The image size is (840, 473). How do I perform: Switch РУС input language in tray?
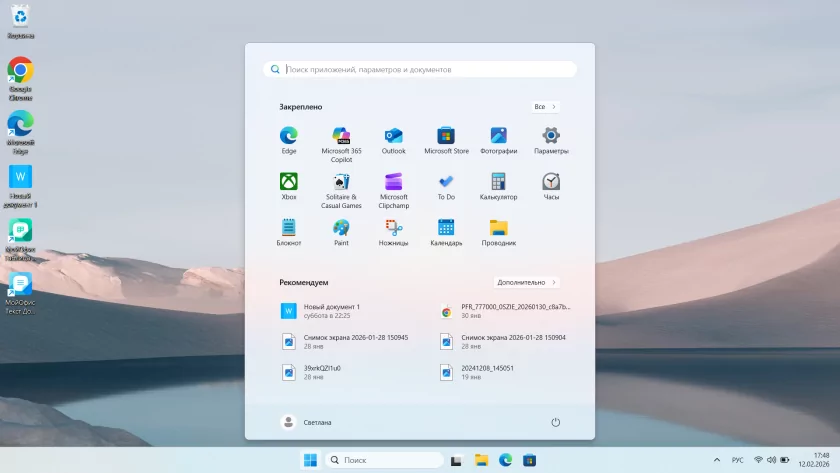(x=737, y=460)
